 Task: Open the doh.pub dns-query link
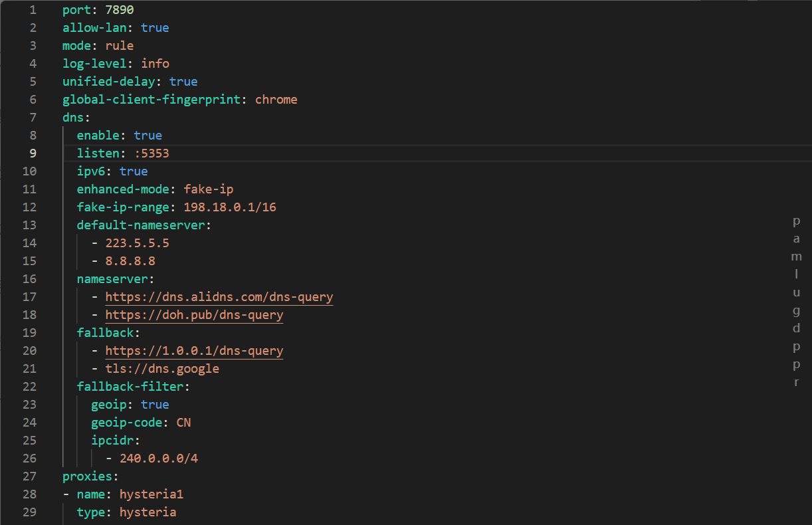194,314
